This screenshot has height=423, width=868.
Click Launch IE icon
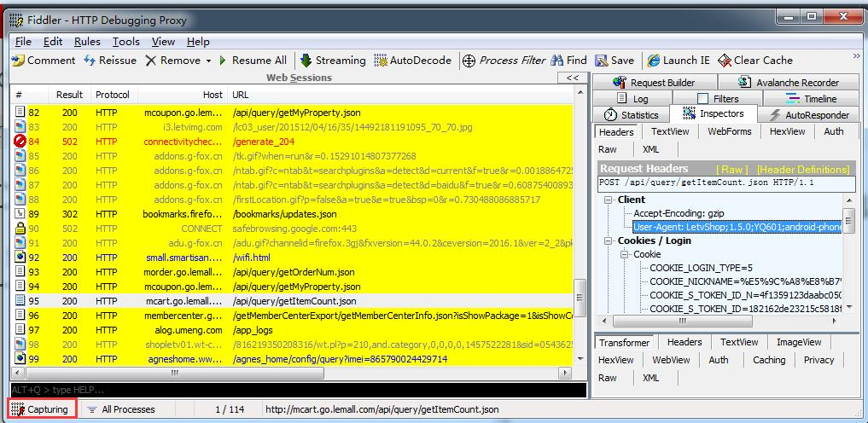click(654, 61)
